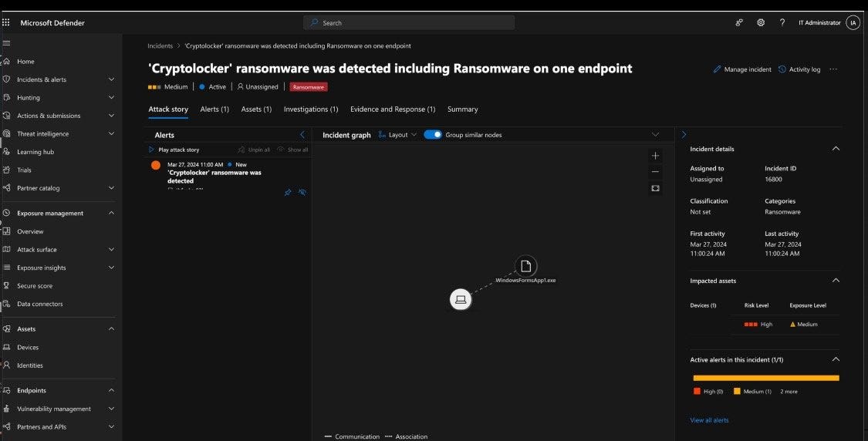The width and height of the screenshot is (868, 441).
Task: Toggle Group similar nodes switch
Action: click(433, 134)
